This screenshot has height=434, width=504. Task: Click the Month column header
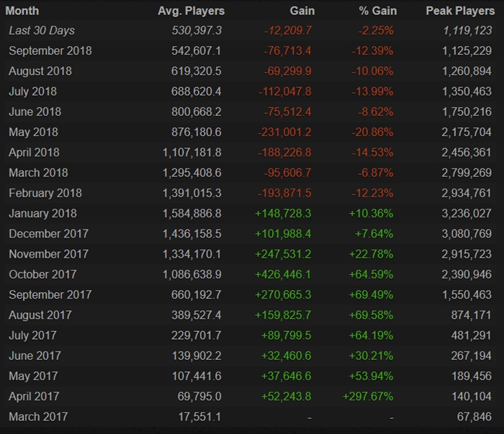23,11
